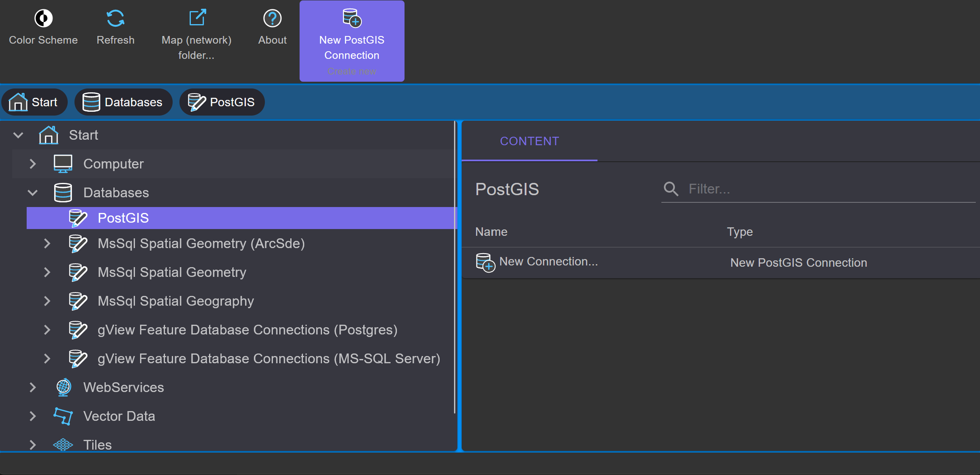Click the PostGIS breadcrumb label
The height and width of the screenshot is (475, 980).
pyautogui.click(x=232, y=102)
